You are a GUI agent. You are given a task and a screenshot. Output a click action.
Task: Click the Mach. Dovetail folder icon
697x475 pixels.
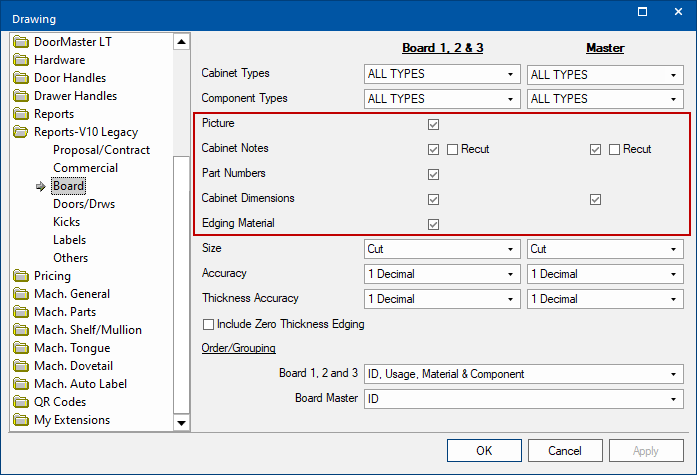coord(20,366)
